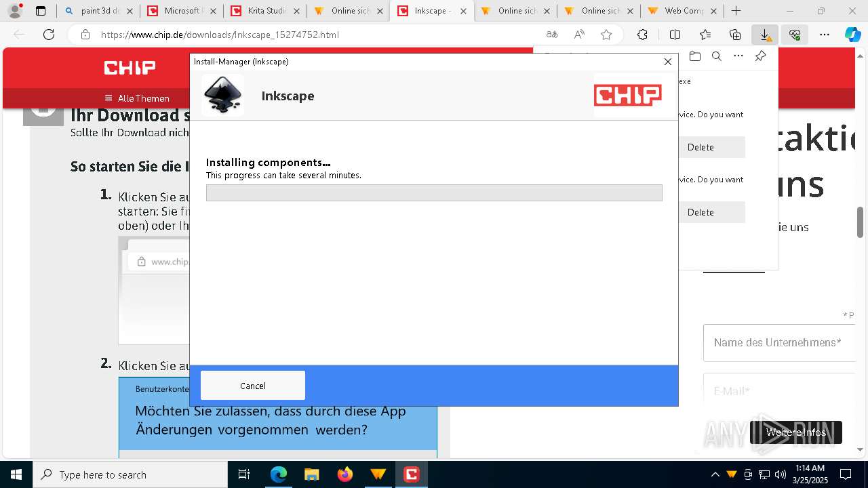
Task: Open the Downloads toolbar icon
Action: pos(765,35)
